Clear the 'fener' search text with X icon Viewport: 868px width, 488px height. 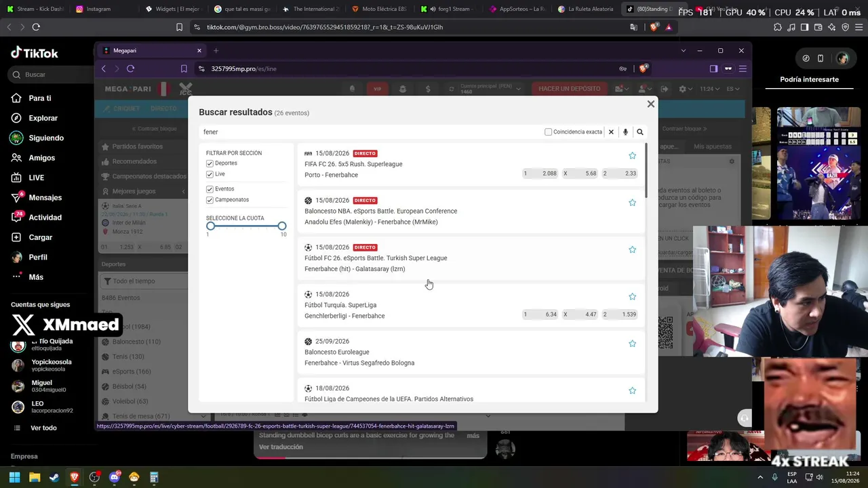(x=611, y=132)
